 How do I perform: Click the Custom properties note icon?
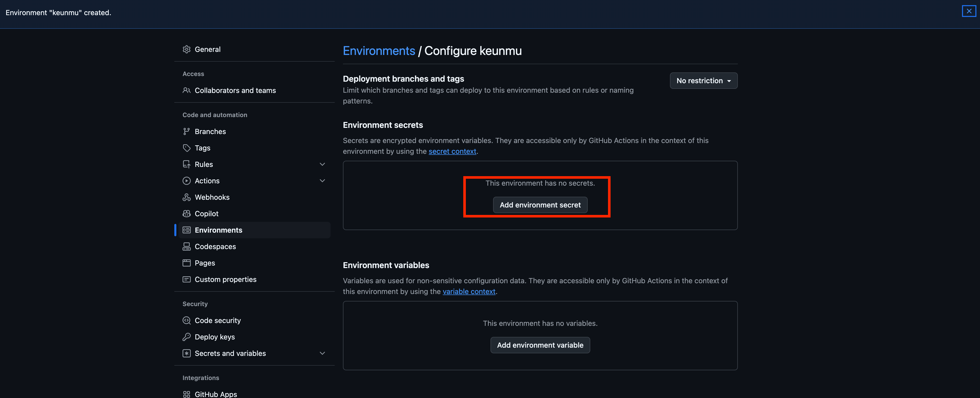[186, 279]
